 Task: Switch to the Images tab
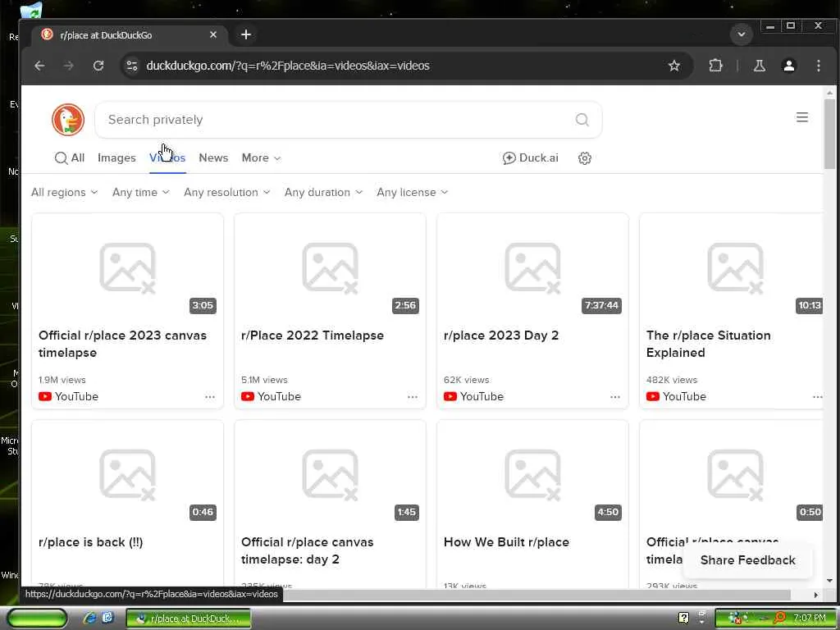pyautogui.click(x=116, y=158)
